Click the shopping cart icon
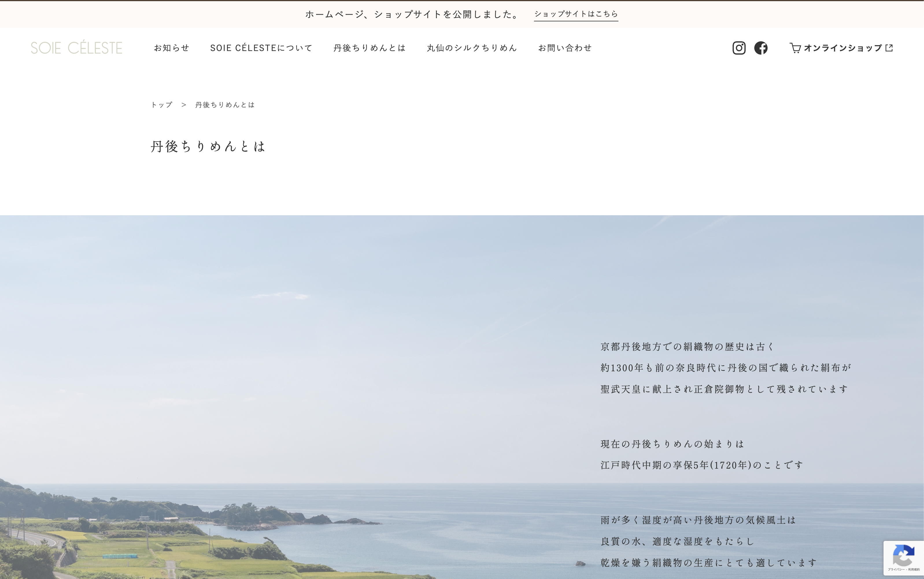 795,48
